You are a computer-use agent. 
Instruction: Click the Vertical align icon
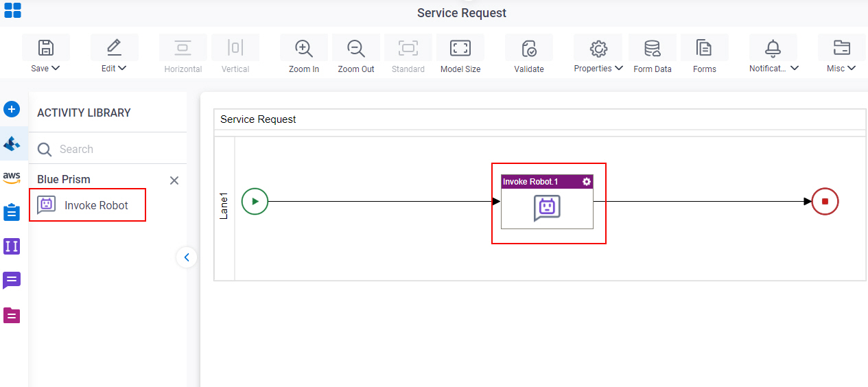tap(235, 48)
